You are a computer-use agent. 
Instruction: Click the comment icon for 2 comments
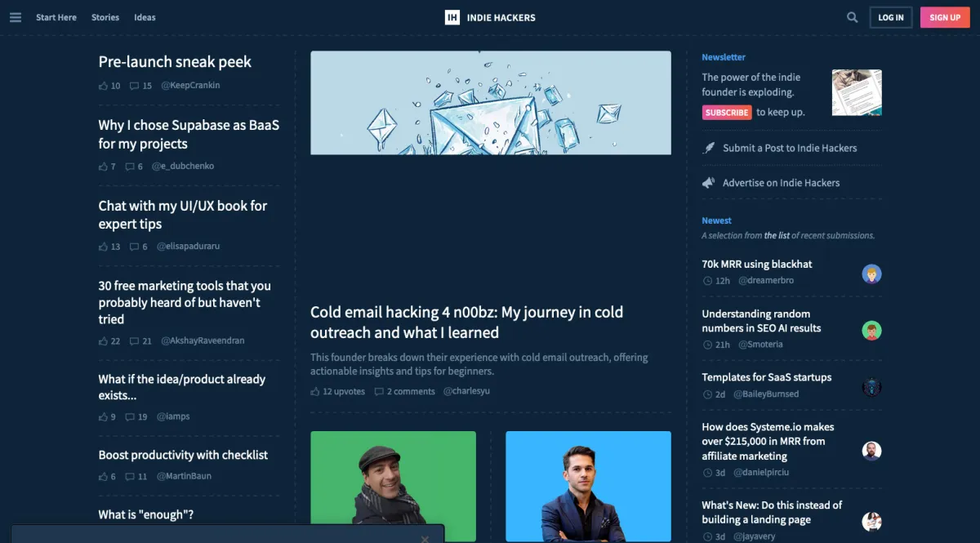coord(379,392)
